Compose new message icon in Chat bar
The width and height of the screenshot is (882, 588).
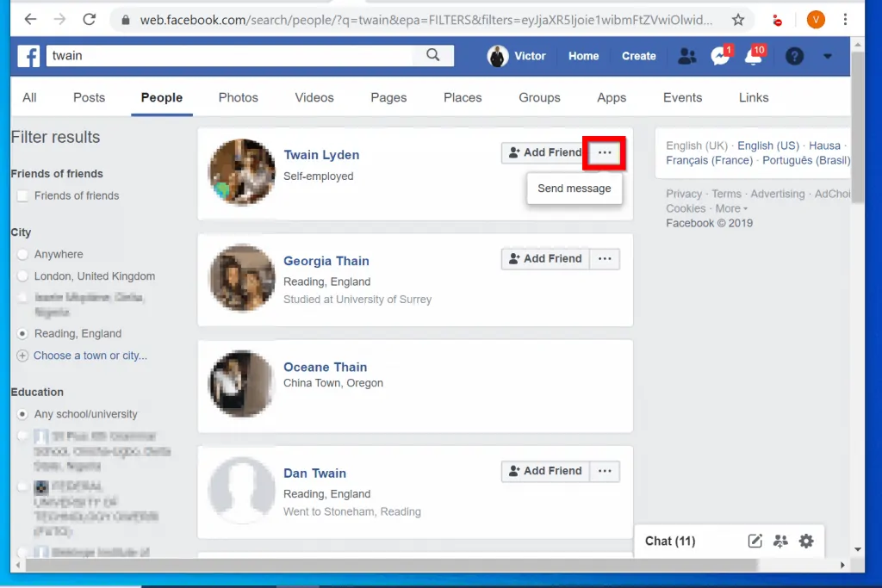tap(755, 541)
